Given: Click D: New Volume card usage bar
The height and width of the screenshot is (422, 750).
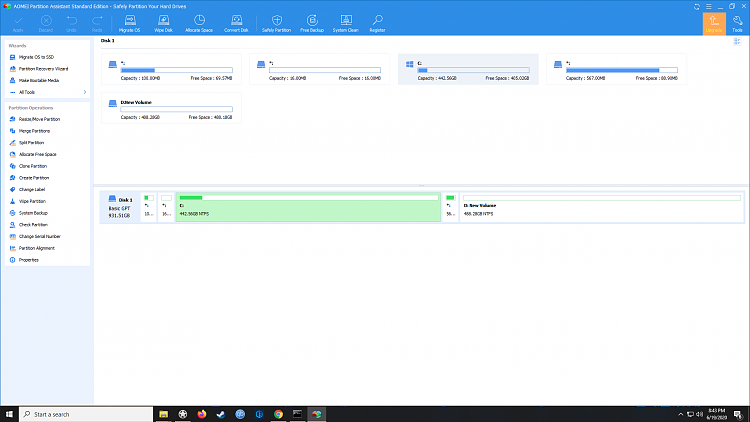Looking at the screenshot, I should [x=176, y=109].
